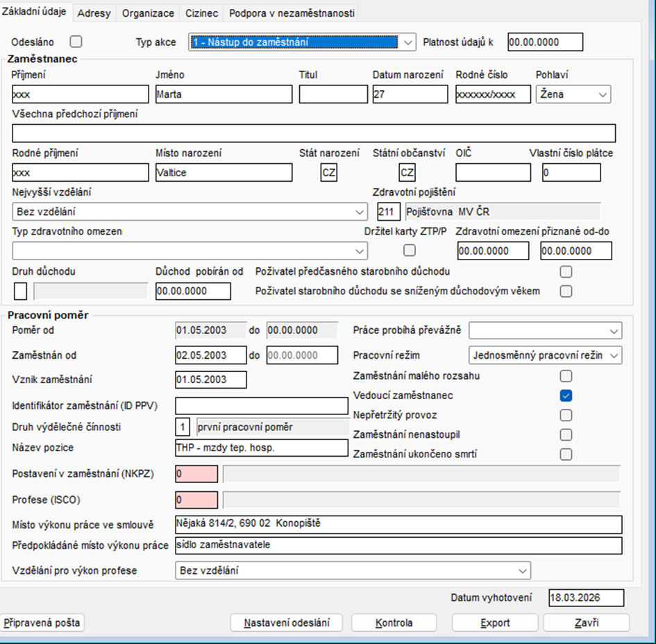The width and height of the screenshot is (656, 644).
Task: Open the Nejvyšší vzdělání dropdown
Action: [x=190, y=212]
